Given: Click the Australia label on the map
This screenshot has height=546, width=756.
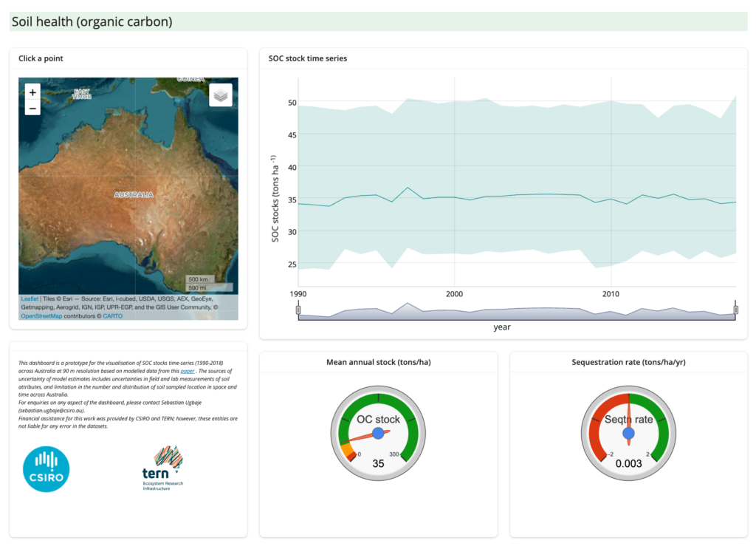Looking at the screenshot, I should 134,195.
